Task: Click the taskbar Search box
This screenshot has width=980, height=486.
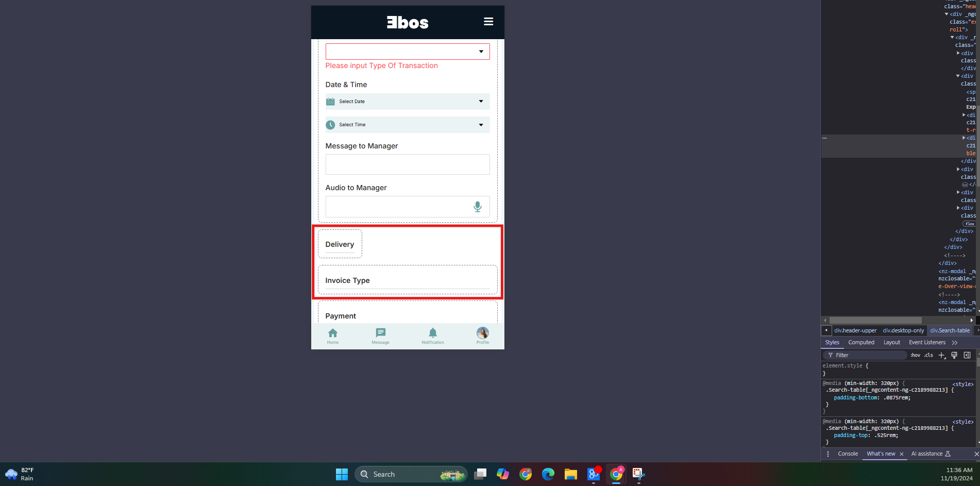Action: 411,474
